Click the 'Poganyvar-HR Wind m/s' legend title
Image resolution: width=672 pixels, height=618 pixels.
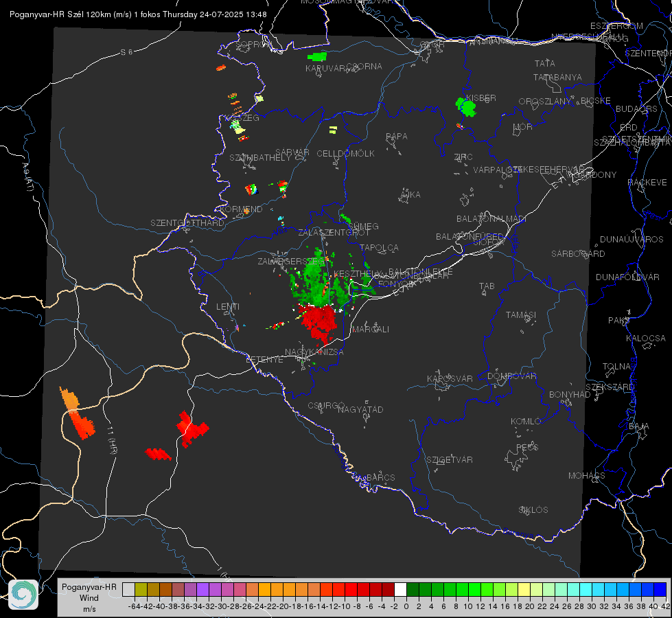[x=89, y=598]
